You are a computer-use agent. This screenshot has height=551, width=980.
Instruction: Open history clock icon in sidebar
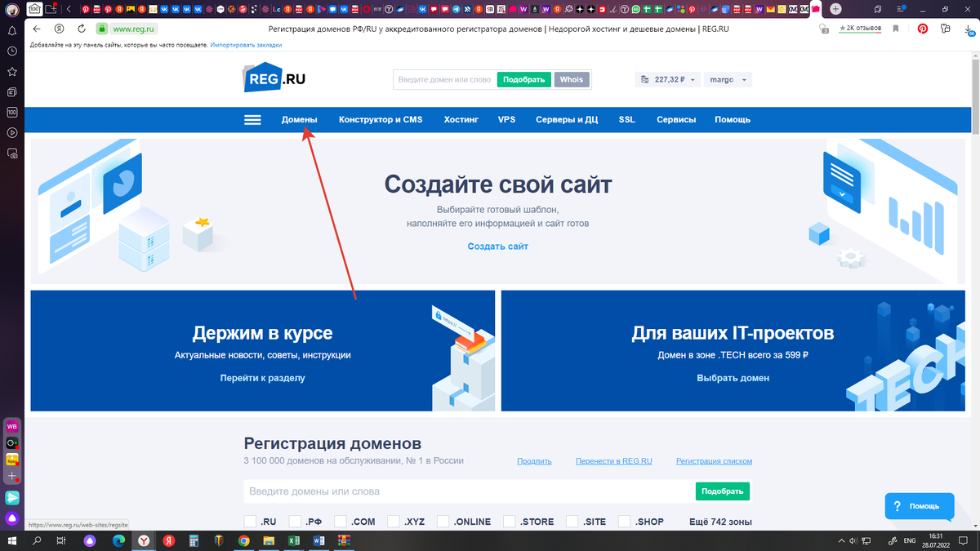(x=12, y=51)
